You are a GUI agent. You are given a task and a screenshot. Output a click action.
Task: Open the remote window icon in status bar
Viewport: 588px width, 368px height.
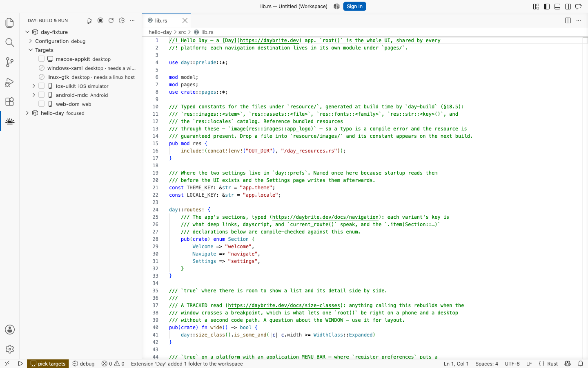(x=7, y=364)
